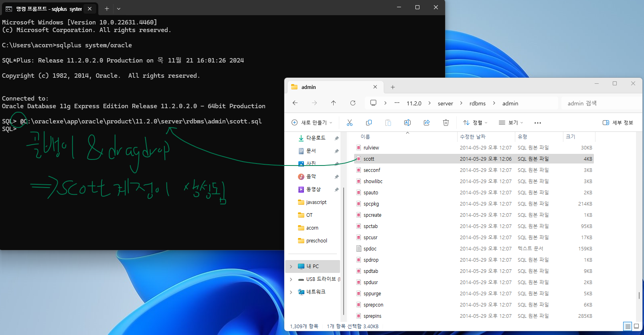Switch to details list view icon in status bar
The height and width of the screenshot is (335, 644).
tap(628, 326)
